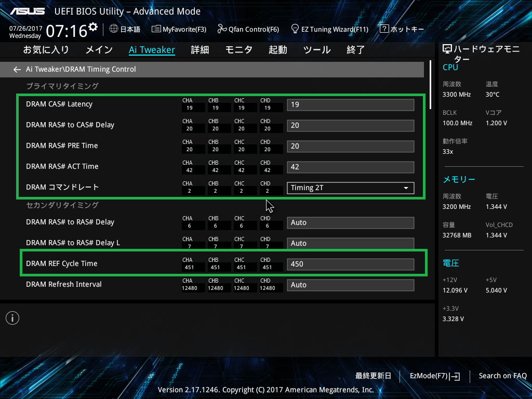Screen dimensions: 532x399
Task: Click the CPU temperature 30°C value
Action: pyautogui.click(x=493, y=95)
